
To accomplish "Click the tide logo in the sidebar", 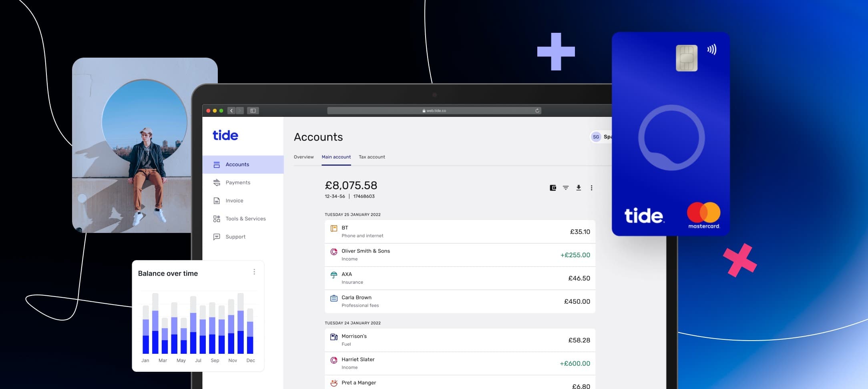I will pyautogui.click(x=225, y=135).
